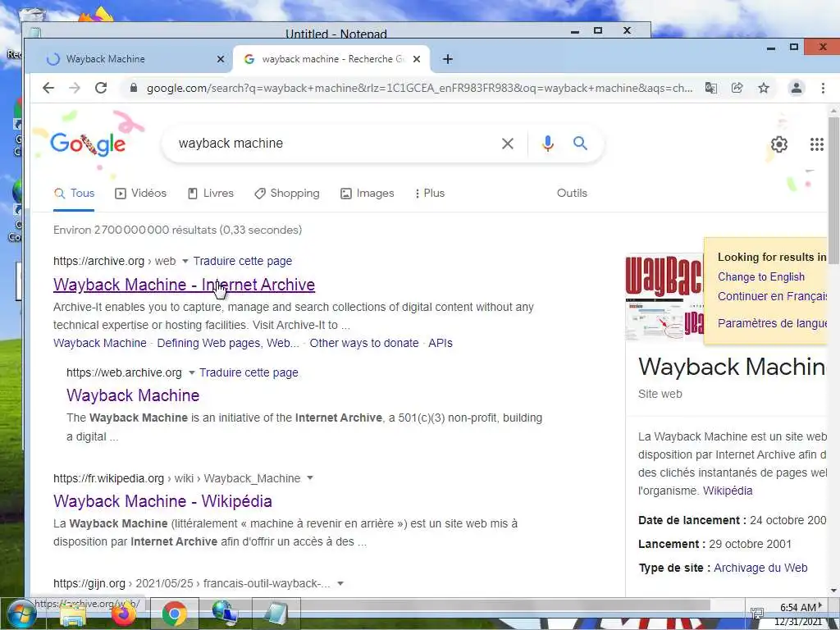Click the Google doodle logo
Viewport: 840px width, 630px height.
pos(89,144)
